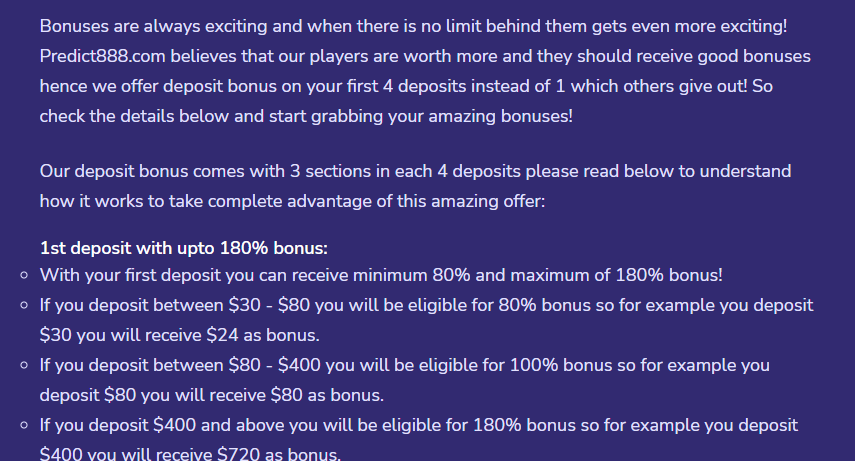
Task: Click the Predict888.com site name text
Action: pos(103,56)
